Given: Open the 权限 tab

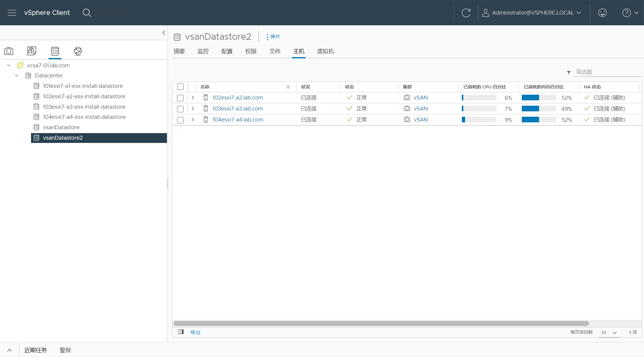Looking at the screenshot, I should pos(251,51).
